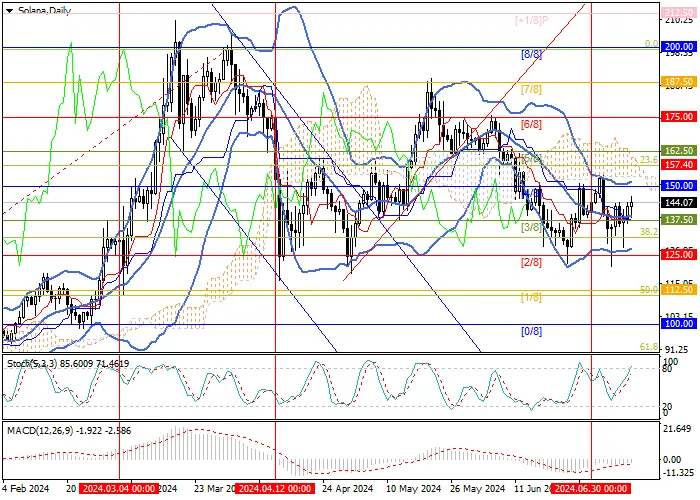This screenshot has width=700, height=500.
Task: Select the 112.50 orange price label
Action: [679, 290]
